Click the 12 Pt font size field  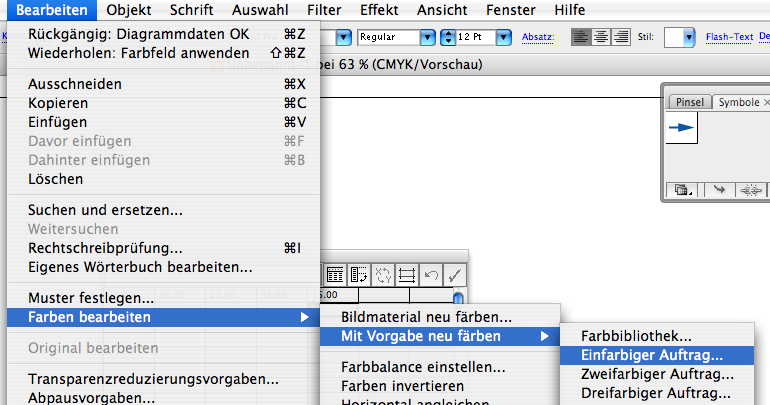pyautogui.click(x=475, y=37)
